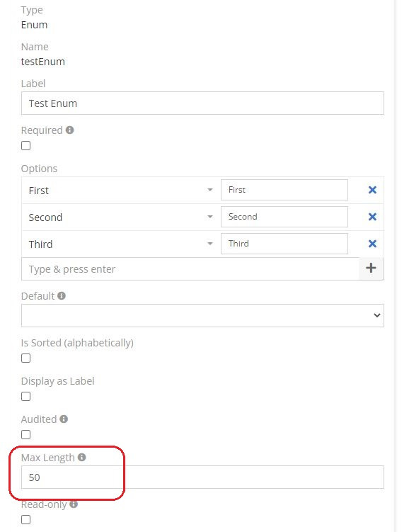The width and height of the screenshot is (409, 532).
Task: Remove the First option with X icon
Action: pyautogui.click(x=372, y=190)
